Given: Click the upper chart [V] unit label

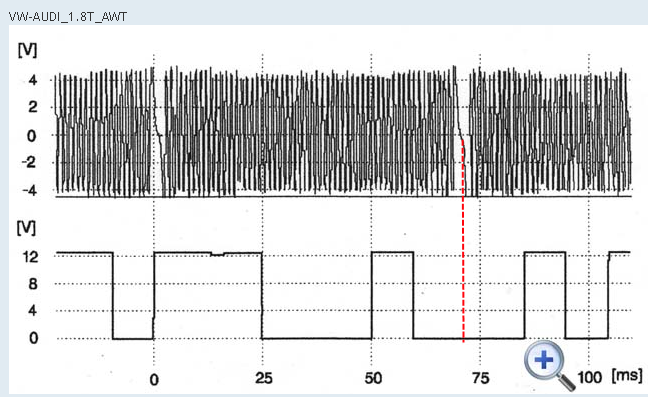Looking at the screenshot, I should click(27, 50).
